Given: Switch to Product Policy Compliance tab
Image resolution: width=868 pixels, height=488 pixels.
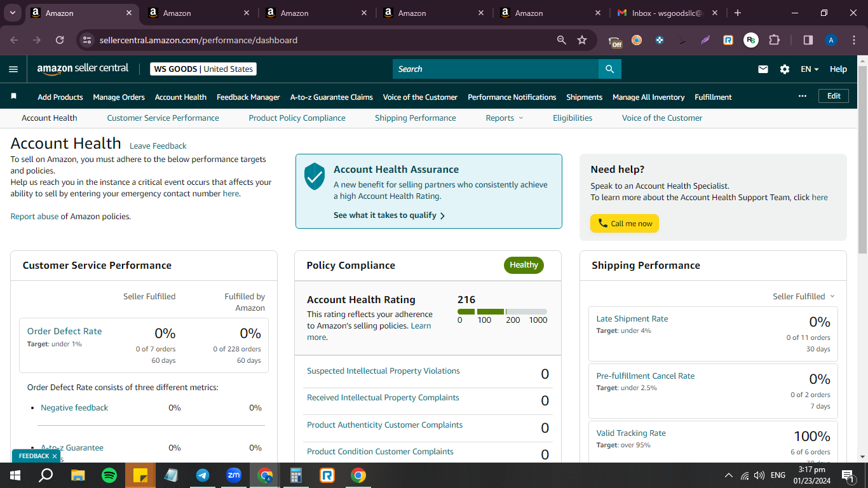Looking at the screenshot, I should [x=297, y=118].
